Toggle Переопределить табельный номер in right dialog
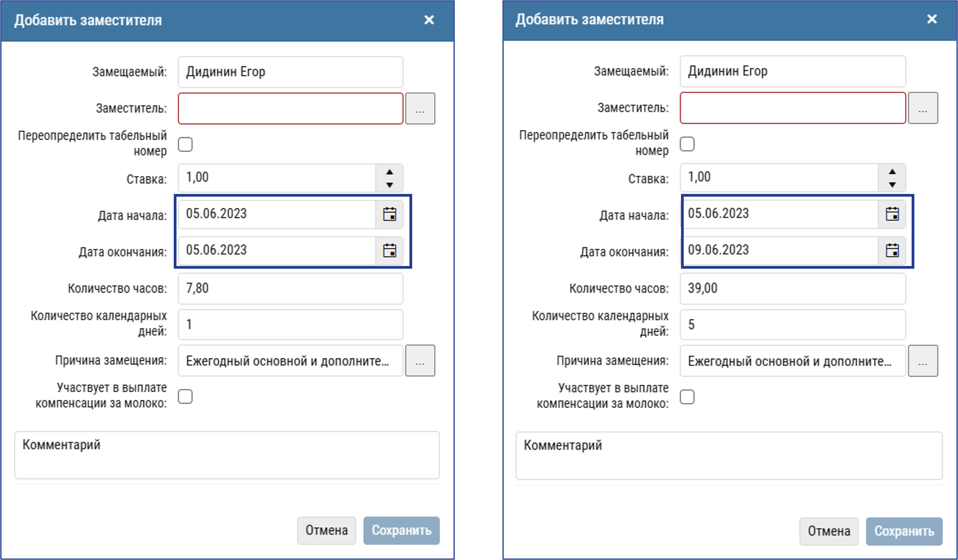The width and height of the screenshot is (958, 560). coord(687,144)
